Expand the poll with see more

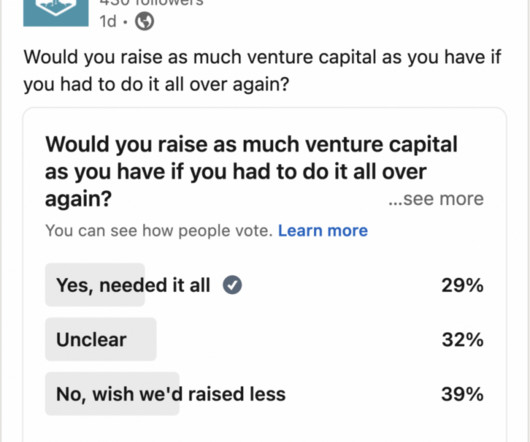[436, 199]
